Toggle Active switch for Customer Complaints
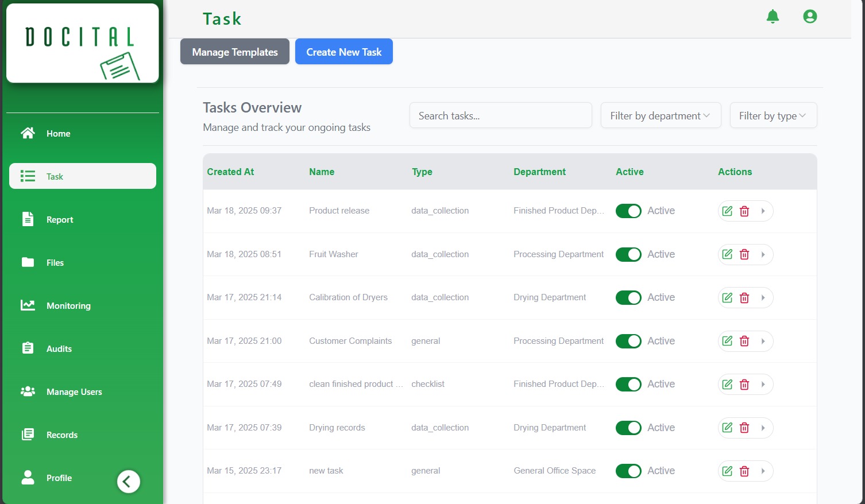865x504 pixels. 628,341
